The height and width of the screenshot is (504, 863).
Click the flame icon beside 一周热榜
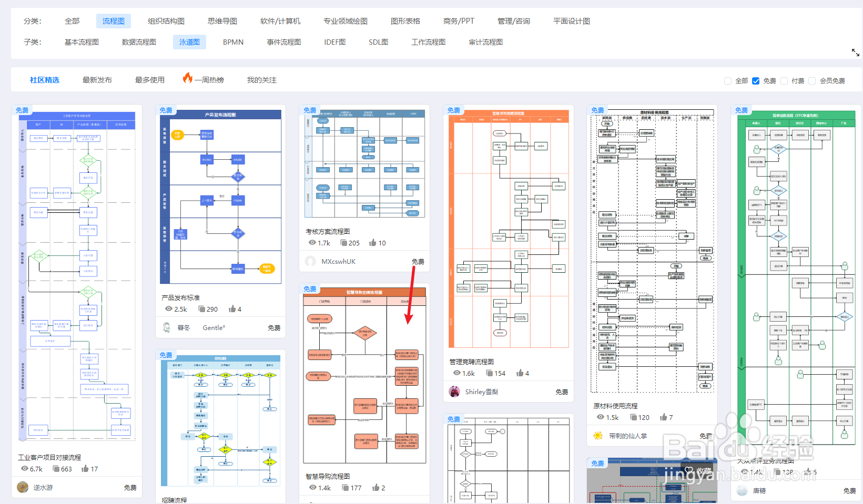click(x=188, y=79)
